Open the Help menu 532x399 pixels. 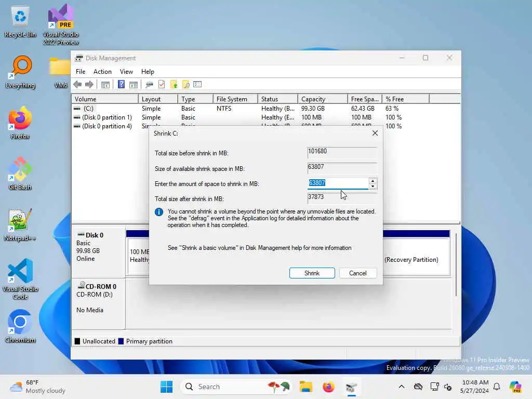pyautogui.click(x=148, y=72)
